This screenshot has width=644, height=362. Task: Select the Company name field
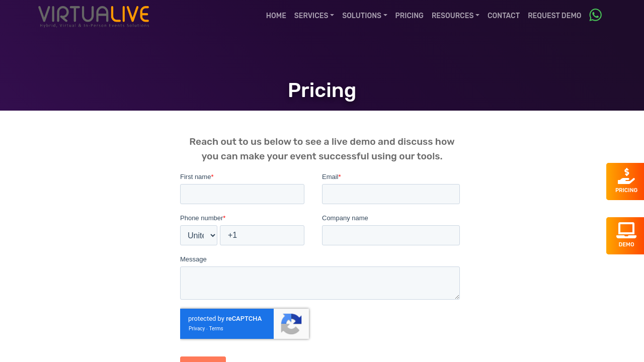click(390, 235)
